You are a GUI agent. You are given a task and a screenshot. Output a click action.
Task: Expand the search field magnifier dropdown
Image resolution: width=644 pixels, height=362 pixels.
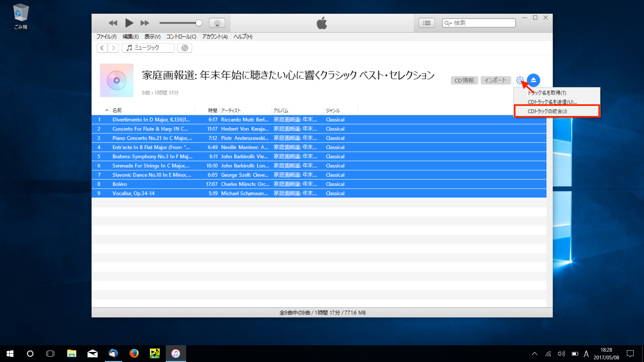tap(448, 23)
